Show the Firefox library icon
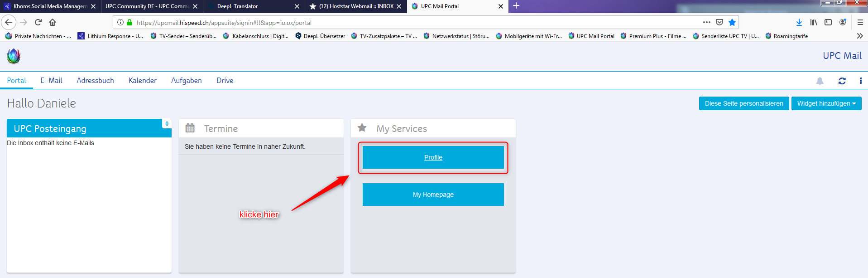The image size is (868, 278). coord(814,22)
